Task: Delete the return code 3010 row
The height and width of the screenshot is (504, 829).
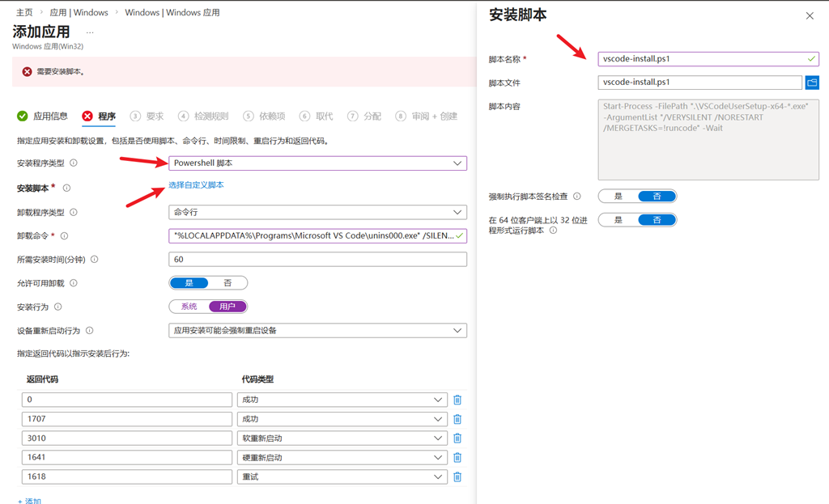Action: (457, 438)
